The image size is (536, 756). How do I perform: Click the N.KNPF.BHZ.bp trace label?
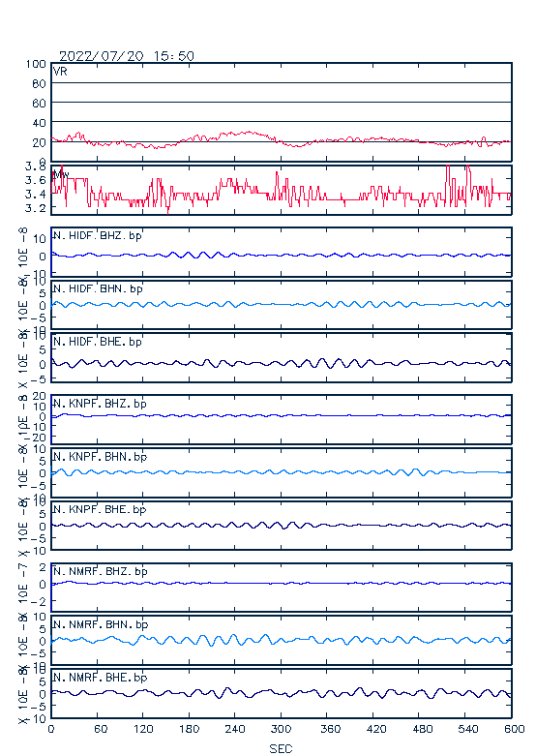(100, 404)
